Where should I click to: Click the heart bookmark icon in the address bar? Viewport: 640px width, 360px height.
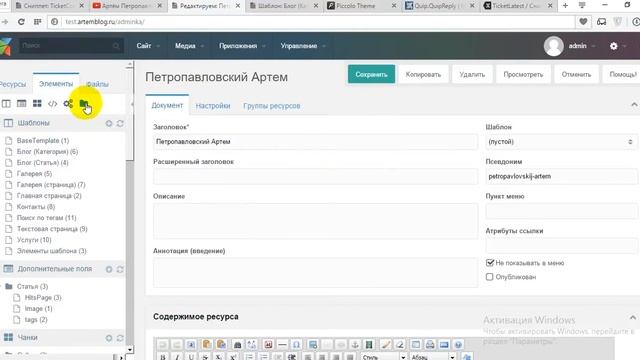[583, 22]
